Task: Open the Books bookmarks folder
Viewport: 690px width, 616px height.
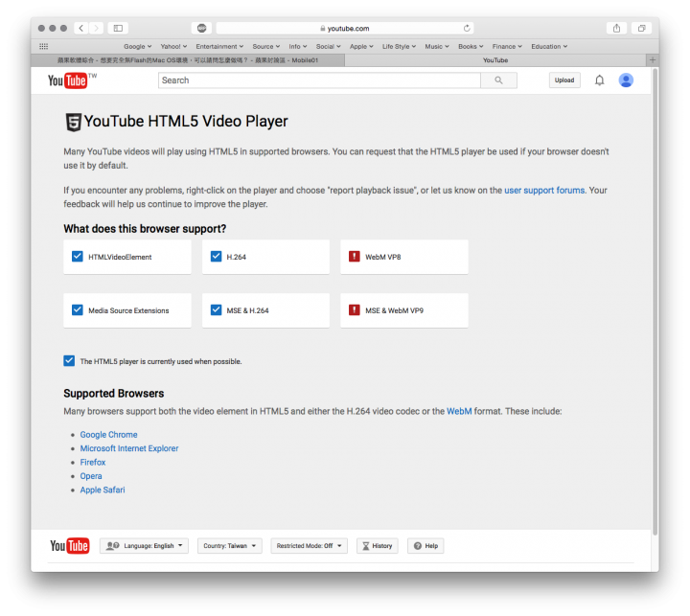Action: click(471, 46)
